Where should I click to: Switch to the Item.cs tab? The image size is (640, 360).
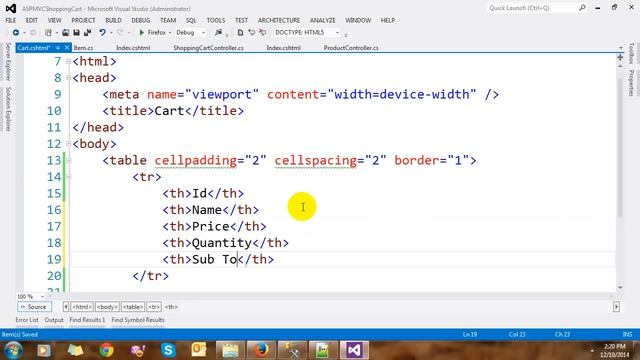tap(84, 48)
